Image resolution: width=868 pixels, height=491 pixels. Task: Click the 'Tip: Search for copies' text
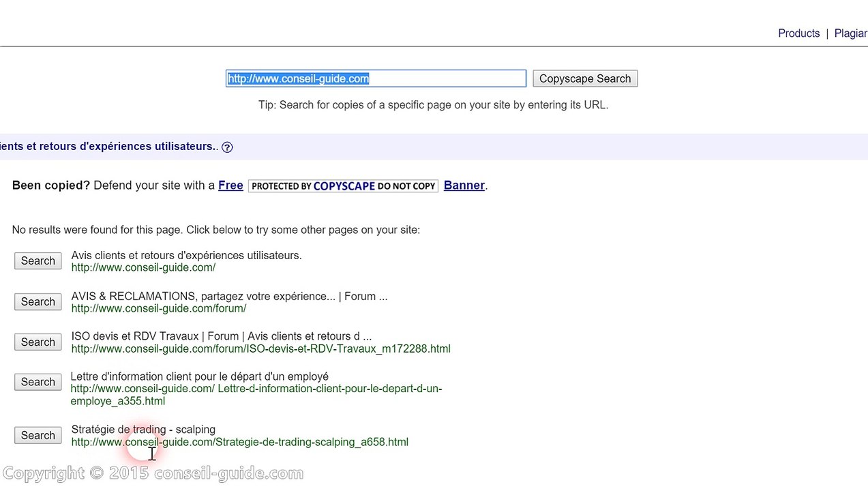(433, 105)
